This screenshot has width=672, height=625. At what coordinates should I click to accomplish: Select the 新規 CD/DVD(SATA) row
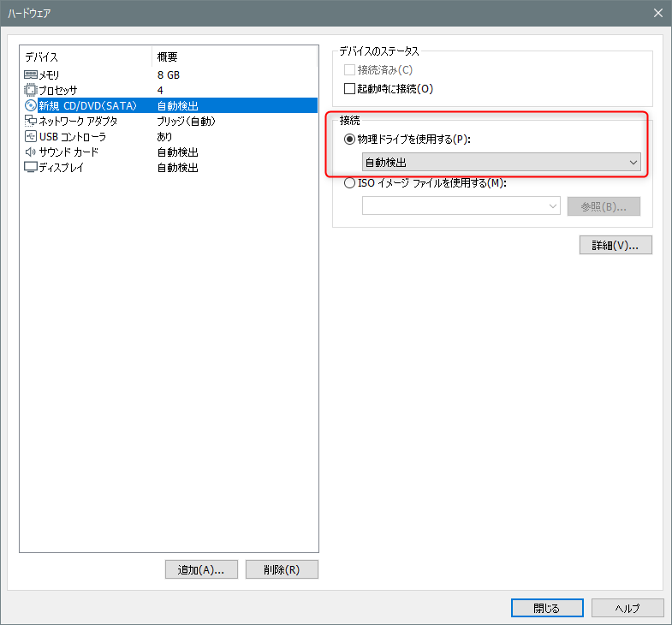pos(169,105)
